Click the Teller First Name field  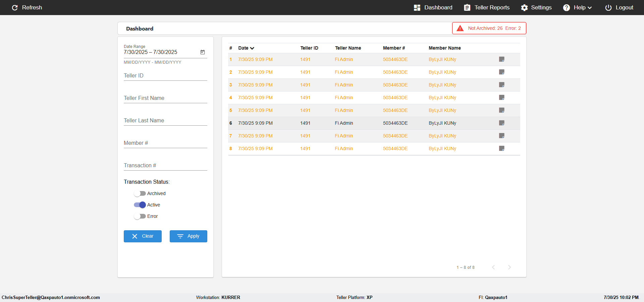click(x=165, y=98)
